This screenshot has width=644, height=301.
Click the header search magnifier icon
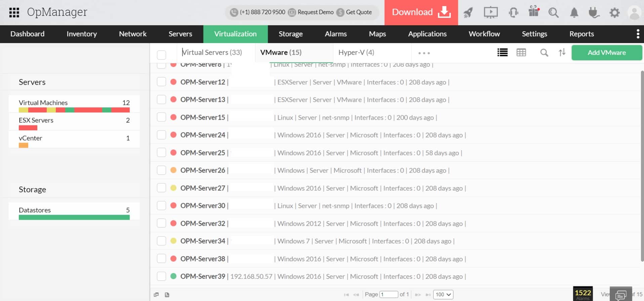point(553,13)
